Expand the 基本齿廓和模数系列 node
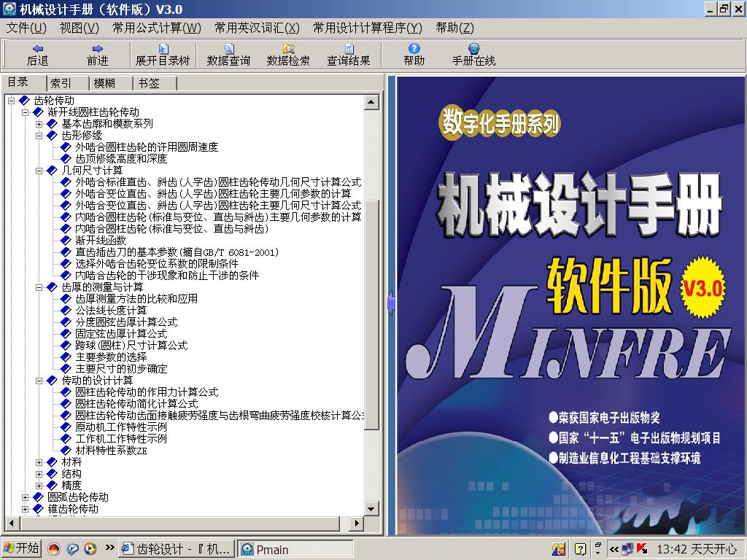 point(39,124)
